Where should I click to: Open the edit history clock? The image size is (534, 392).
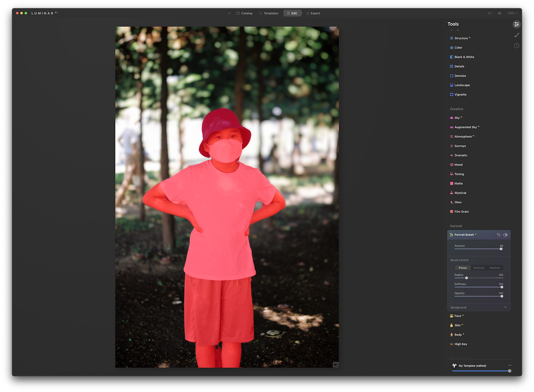[516, 45]
